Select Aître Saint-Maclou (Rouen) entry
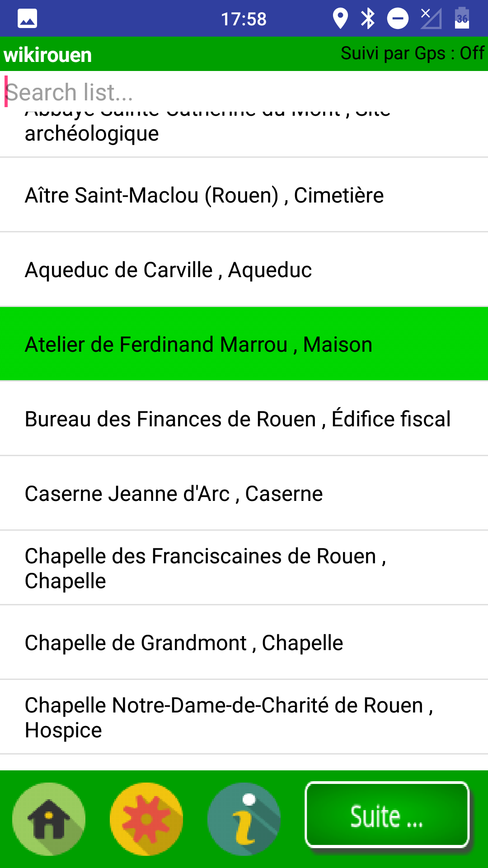The image size is (488, 868). [x=244, y=195]
